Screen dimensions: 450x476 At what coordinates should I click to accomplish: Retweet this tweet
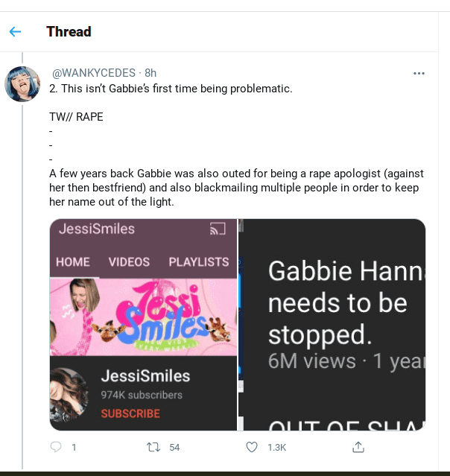(153, 447)
